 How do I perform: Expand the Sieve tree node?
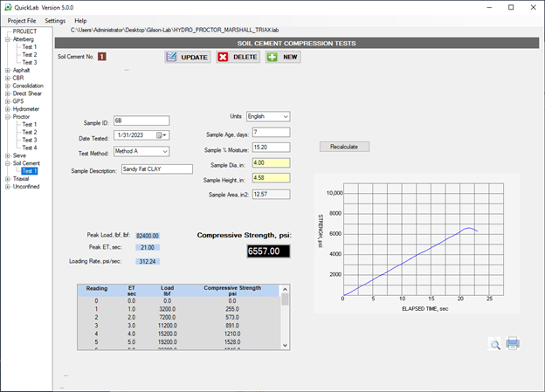pyautogui.click(x=8, y=155)
